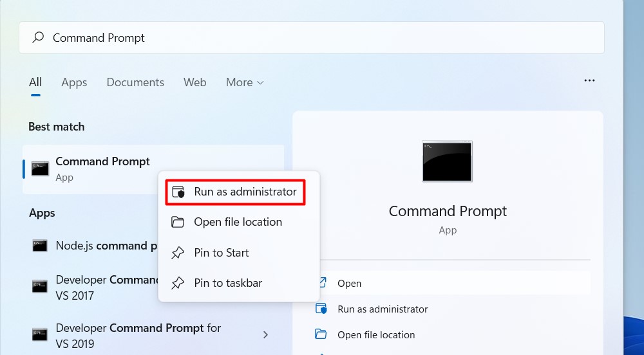
Task: Select Command Prompt best match result
Action: coord(153,169)
